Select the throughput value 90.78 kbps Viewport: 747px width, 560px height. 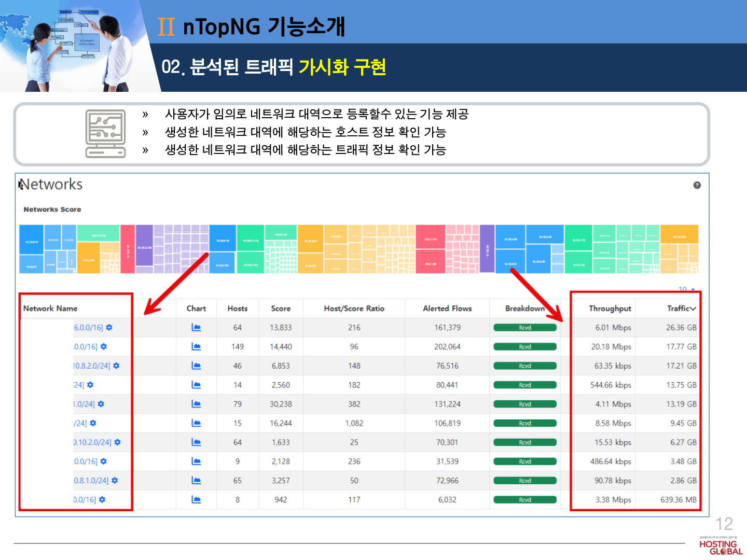pos(613,481)
